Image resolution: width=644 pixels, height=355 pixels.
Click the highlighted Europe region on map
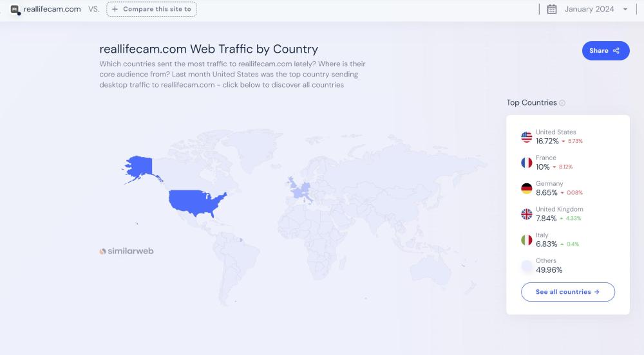pyautogui.click(x=301, y=189)
